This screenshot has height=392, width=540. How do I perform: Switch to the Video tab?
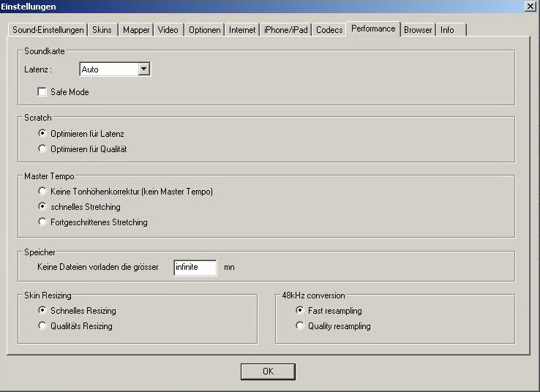(x=168, y=30)
